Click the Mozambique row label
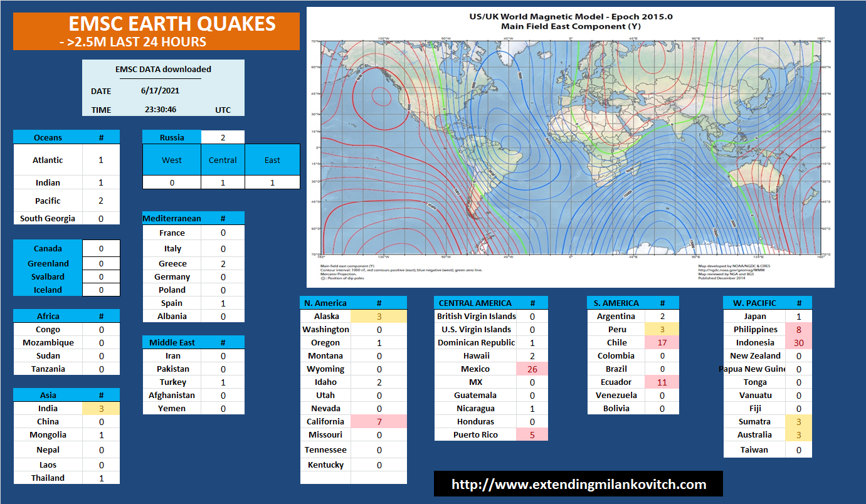This screenshot has height=504, width=866. point(48,342)
